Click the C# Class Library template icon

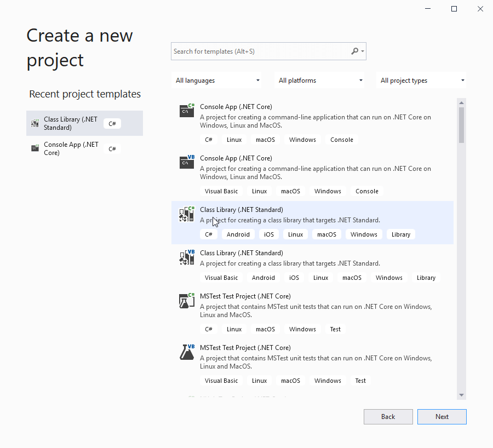[187, 214]
